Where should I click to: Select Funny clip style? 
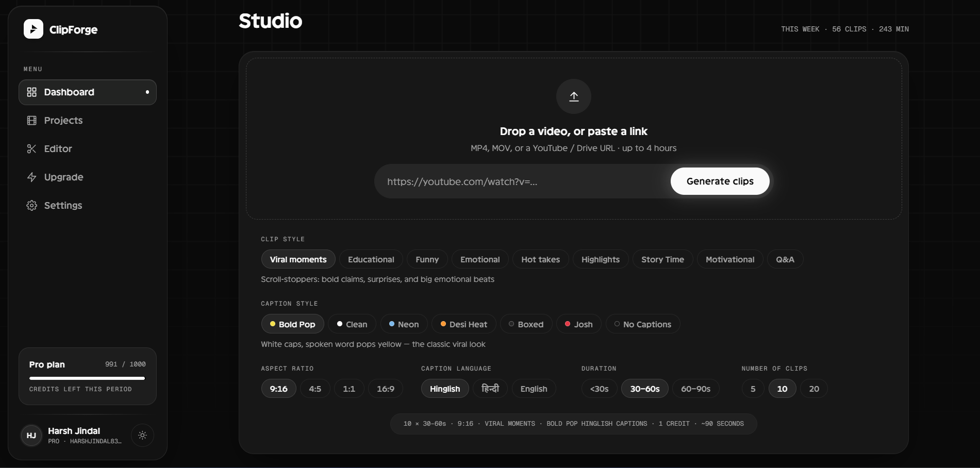pos(427,259)
